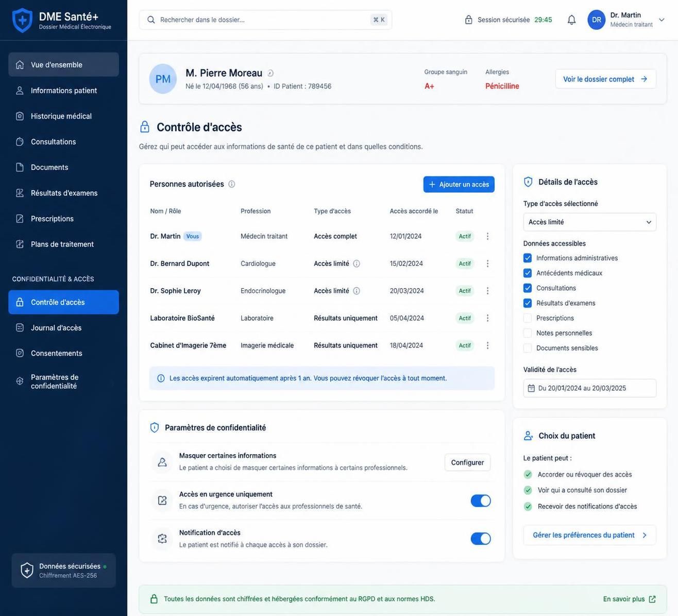Click the small icon beside Pierre Moreau's name
The height and width of the screenshot is (616, 678).
(270, 73)
